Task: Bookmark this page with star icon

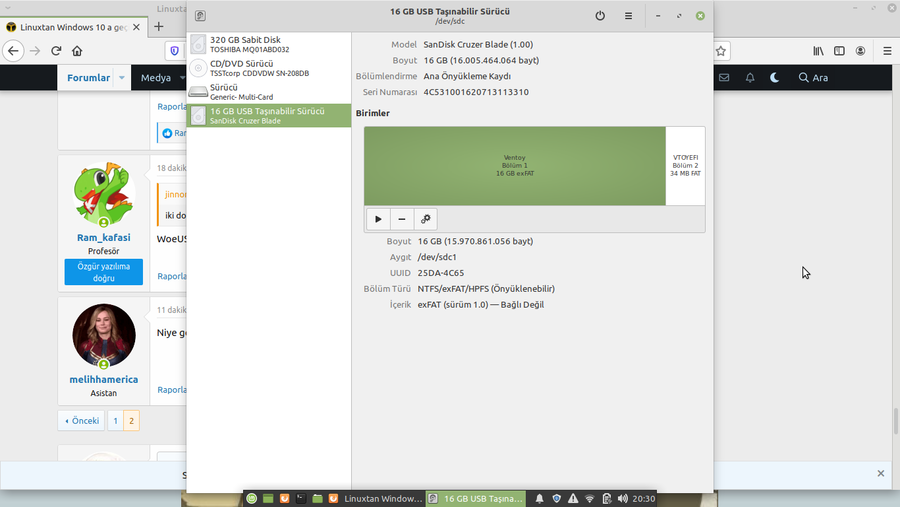Action: tap(721, 51)
